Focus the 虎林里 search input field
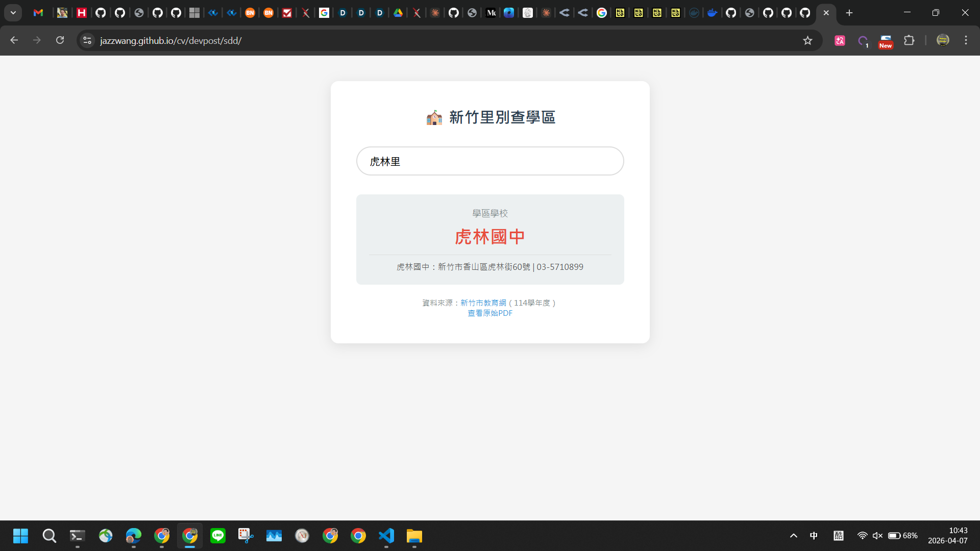This screenshot has width=980, height=551. (x=490, y=161)
